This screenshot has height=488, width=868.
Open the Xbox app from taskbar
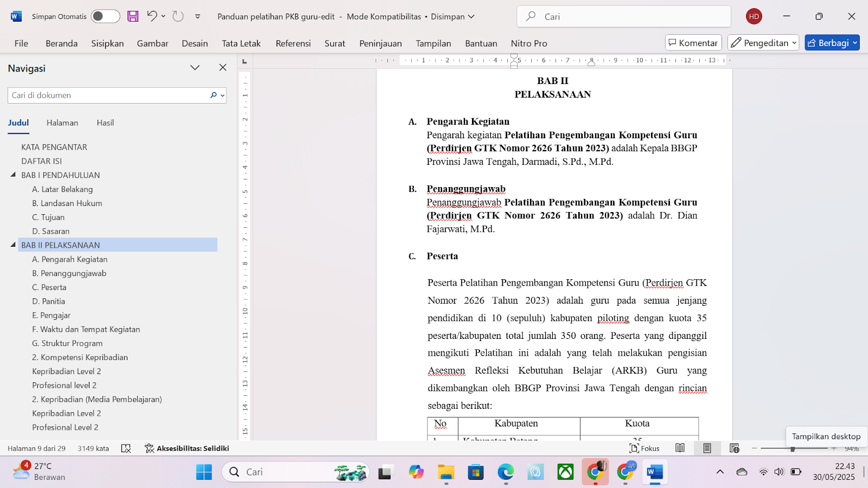tap(565, 472)
